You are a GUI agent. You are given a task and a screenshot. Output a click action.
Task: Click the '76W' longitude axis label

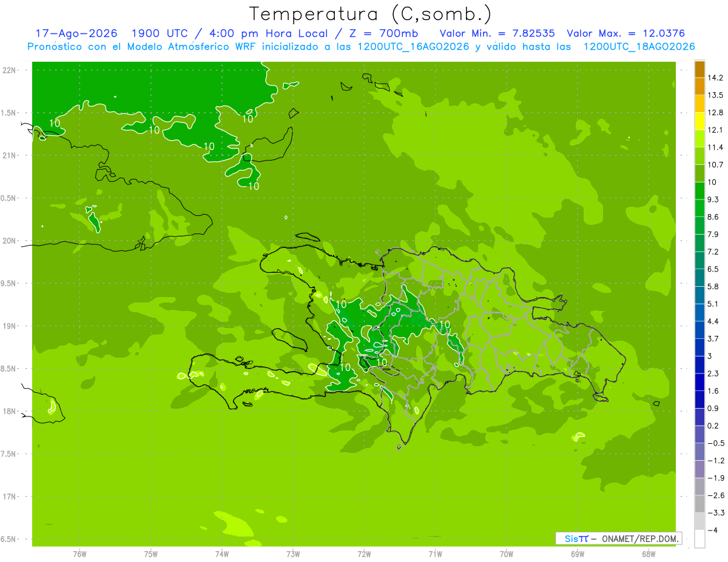(x=80, y=554)
